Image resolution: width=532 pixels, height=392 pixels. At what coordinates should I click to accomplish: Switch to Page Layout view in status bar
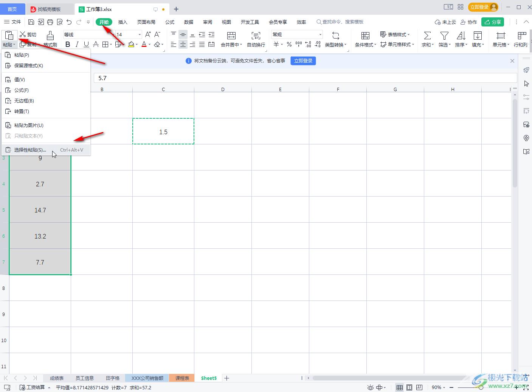coord(409,387)
